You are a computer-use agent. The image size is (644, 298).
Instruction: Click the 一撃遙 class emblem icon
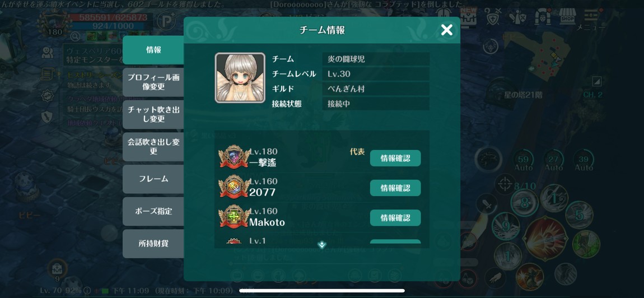click(234, 157)
